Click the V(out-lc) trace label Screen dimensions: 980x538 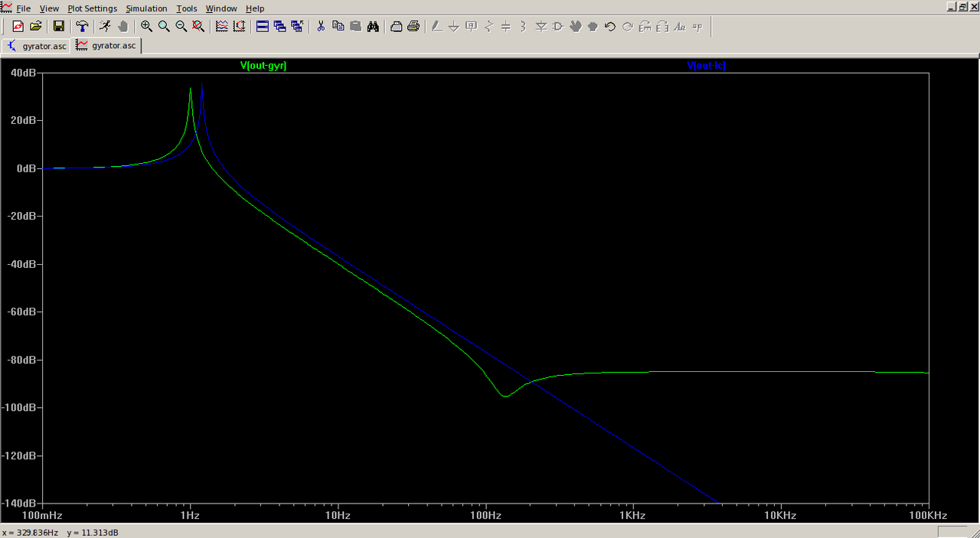pos(706,66)
